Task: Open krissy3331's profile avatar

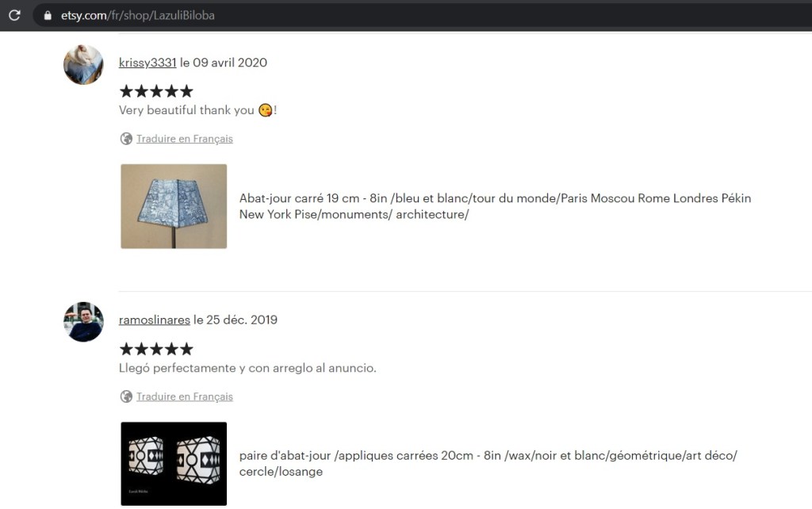Action: coord(83,64)
